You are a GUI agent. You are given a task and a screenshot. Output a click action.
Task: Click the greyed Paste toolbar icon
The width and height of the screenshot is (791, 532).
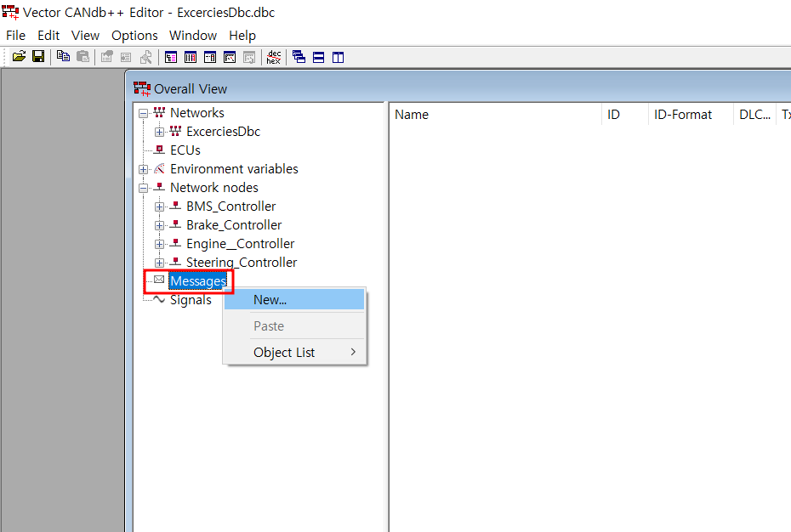point(83,56)
